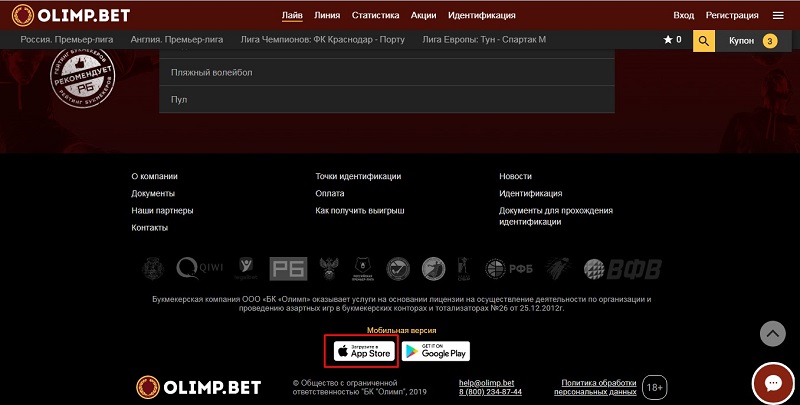Open the live chat bubble icon
Image resolution: width=800 pixels, height=405 pixels.
tap(773, 384)
